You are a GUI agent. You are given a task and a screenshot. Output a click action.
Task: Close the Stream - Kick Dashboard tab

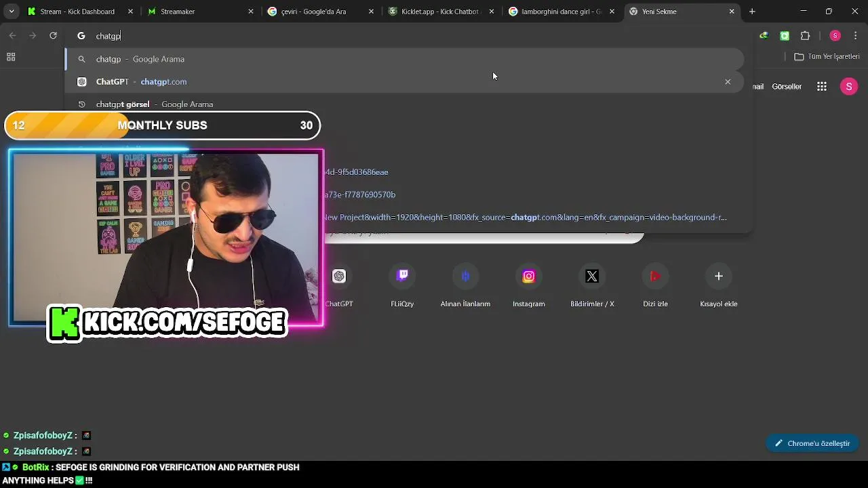click(131, 12)
